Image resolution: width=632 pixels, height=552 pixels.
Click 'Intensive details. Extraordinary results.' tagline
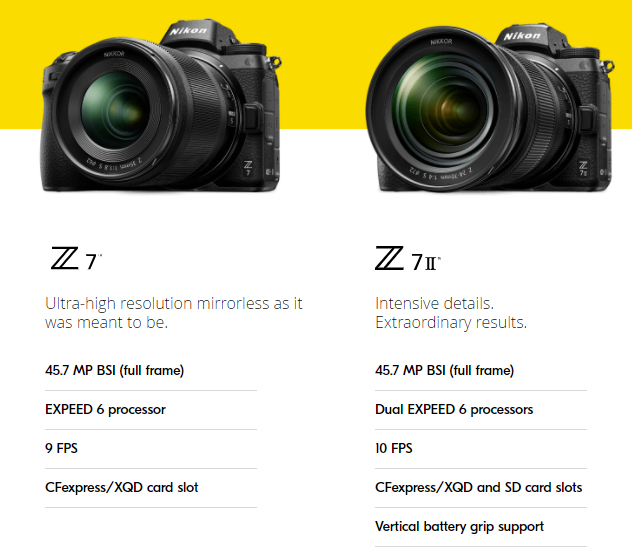point(451,313)
